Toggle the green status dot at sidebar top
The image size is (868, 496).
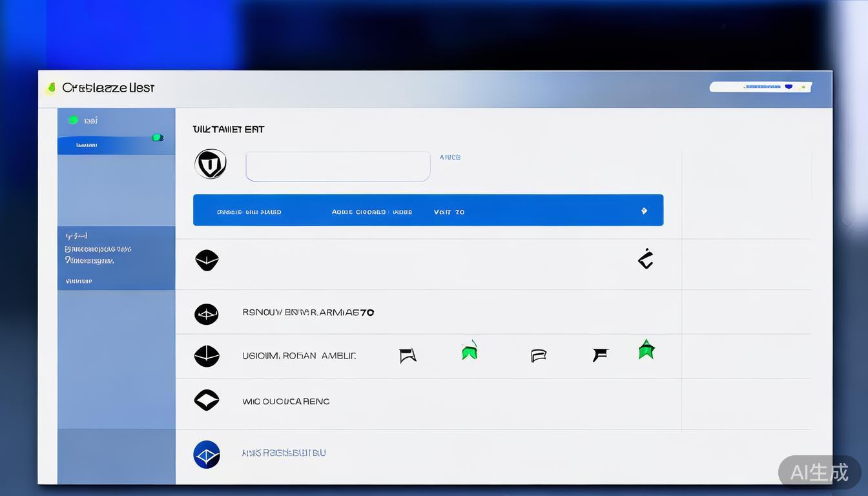73,120
